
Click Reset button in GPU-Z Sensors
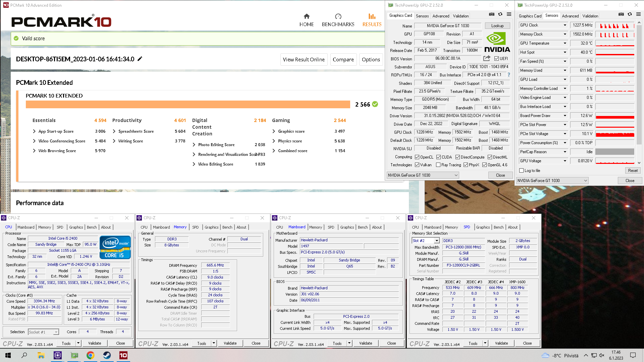tap(633, 171)
